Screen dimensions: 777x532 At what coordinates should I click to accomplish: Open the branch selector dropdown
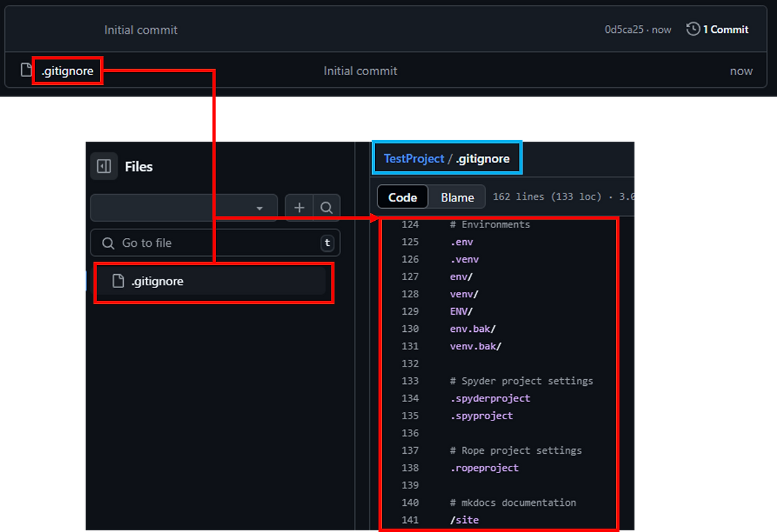click(260, 207)
